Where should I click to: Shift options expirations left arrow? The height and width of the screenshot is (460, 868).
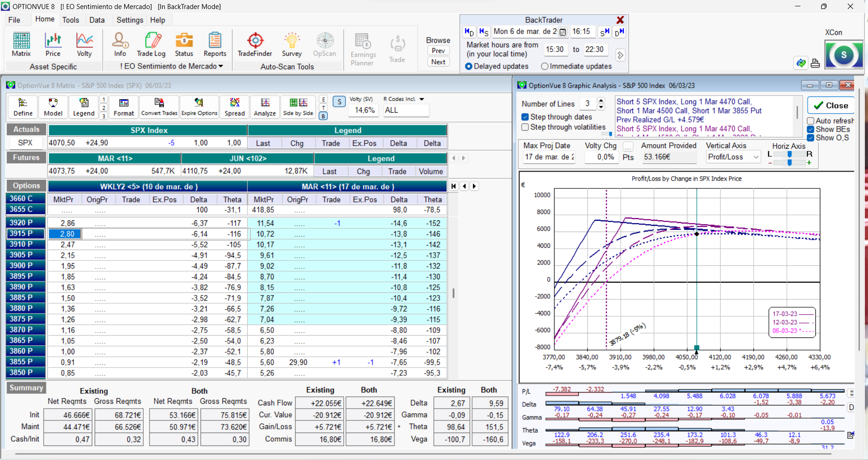[464, 186]
